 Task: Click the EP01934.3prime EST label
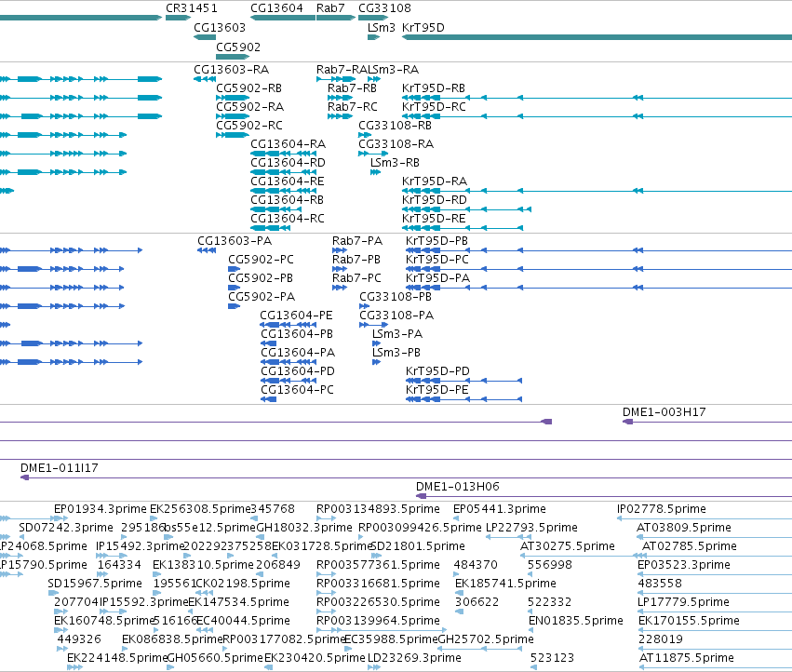[x=100, y=509]
